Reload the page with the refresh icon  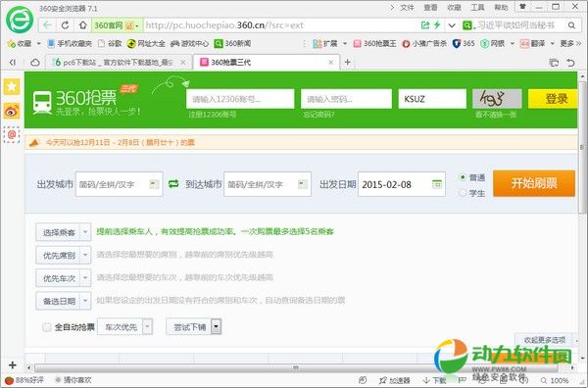pos(66,25)
